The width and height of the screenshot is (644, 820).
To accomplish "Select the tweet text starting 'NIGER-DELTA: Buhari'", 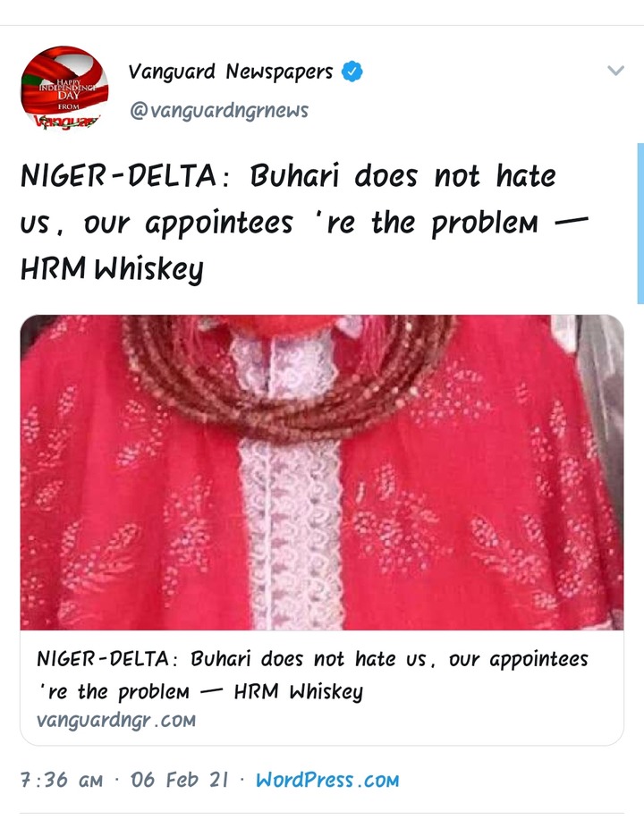I will [304, 223].
